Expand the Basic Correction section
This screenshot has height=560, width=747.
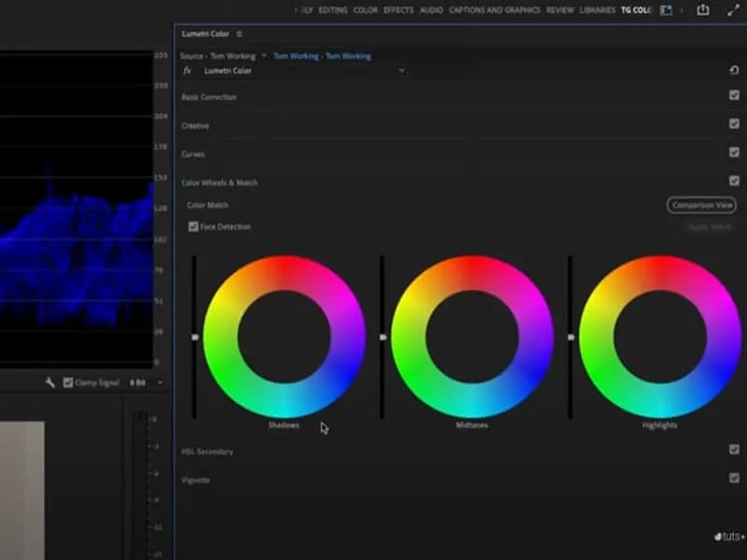coord(209,97)
